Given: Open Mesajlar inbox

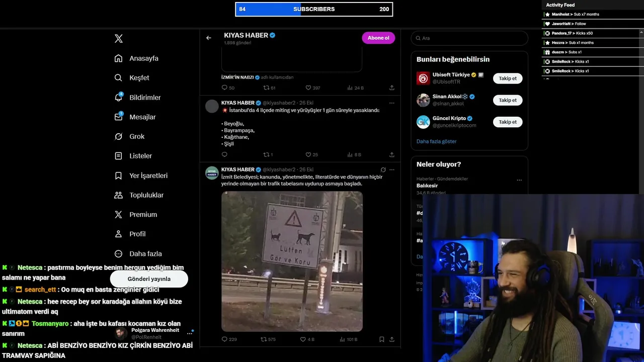Looking at the screenshot, I should click(135, 117).
